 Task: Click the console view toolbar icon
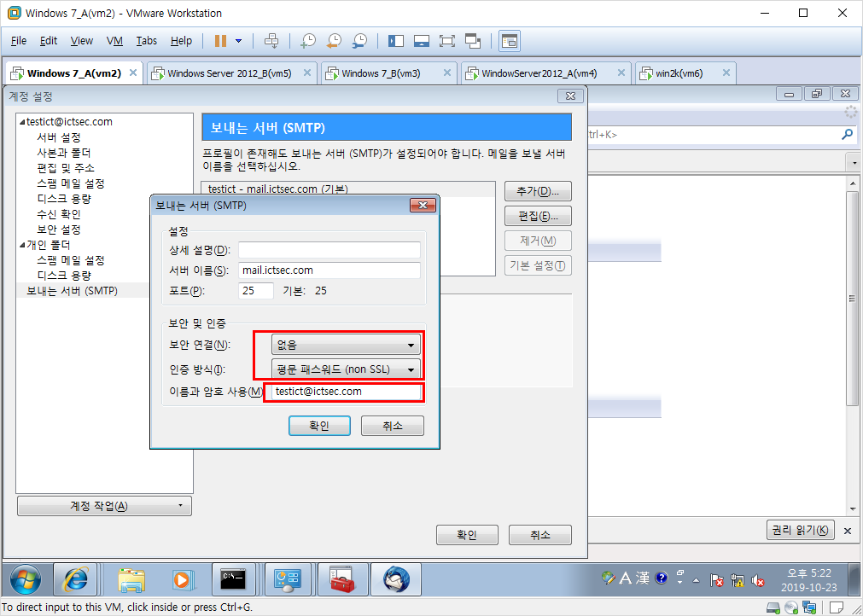(x=510, y=41)
